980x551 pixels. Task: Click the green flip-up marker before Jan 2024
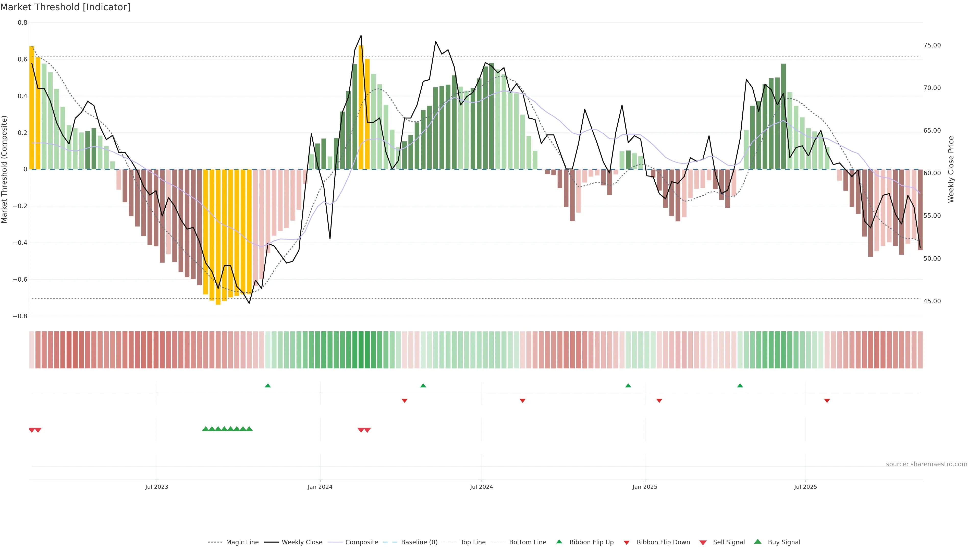pyautogui.click(x=268, y=386)
